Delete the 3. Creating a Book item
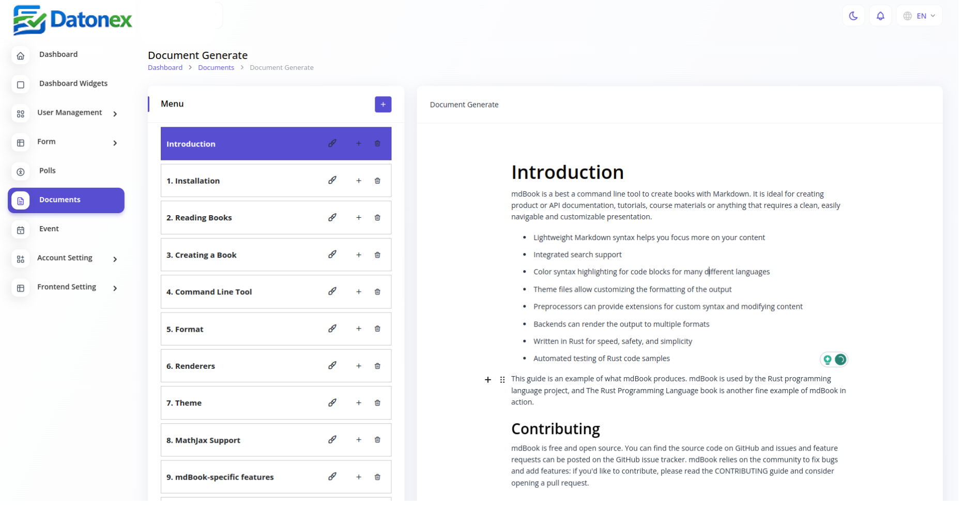Screen dimensions: 980x507 (x=377, y=255)
